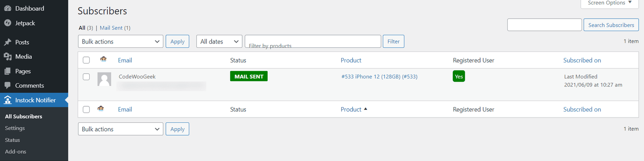
Task: Click the Search Subscribers button
Action: pos(611,25)
